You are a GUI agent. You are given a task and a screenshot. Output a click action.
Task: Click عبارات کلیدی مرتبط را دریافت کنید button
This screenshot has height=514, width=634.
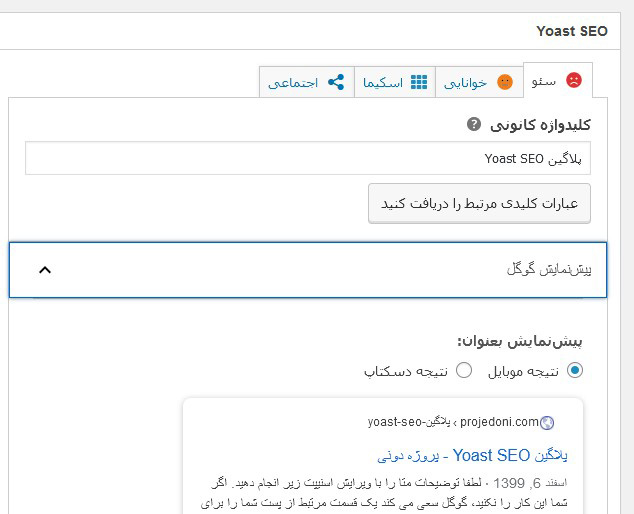[x=479, y=203]
